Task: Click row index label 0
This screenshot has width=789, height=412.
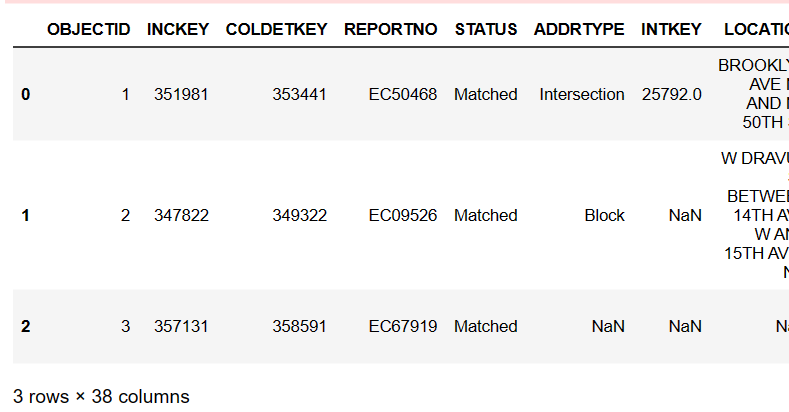Action: (26, 94)
